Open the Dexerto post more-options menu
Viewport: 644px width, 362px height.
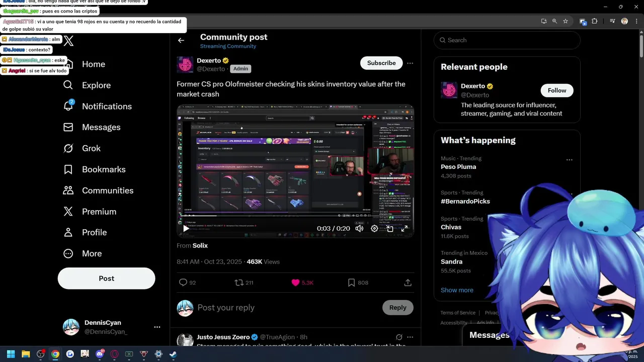(x=410, y=63)
